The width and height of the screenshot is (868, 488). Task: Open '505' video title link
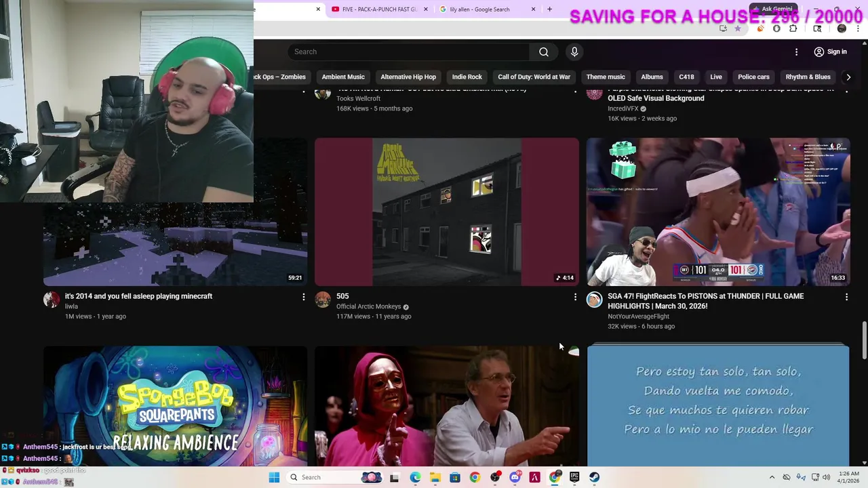[342, 296]
